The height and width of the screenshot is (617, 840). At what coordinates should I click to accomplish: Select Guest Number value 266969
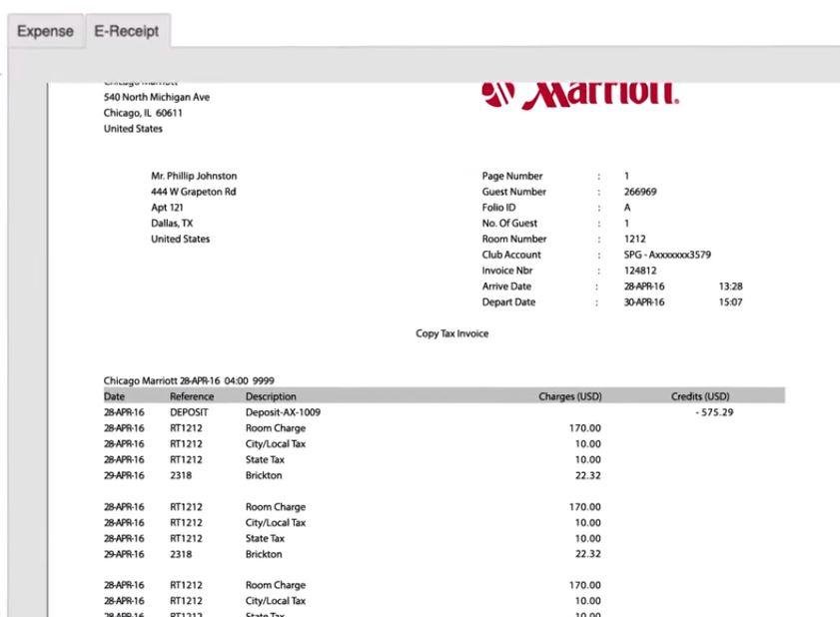click(x=640, y=192)
